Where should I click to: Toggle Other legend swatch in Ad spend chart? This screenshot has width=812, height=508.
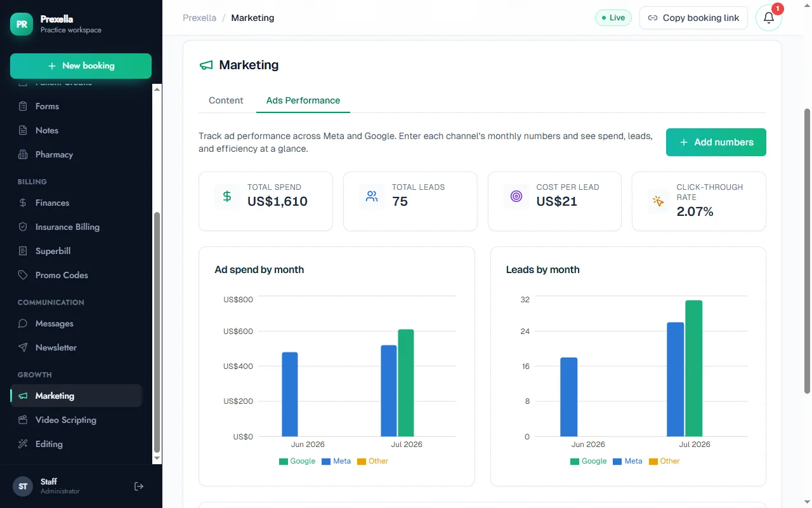coord(362,462)
